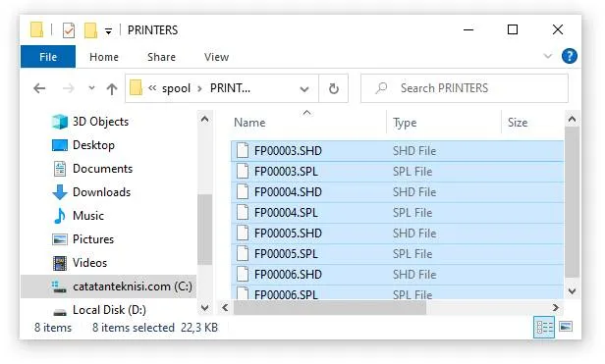Click the file list scroll up arrow
Image resolution: width=605 pixels, height=364 pixels.
click(x=572, y=119)
